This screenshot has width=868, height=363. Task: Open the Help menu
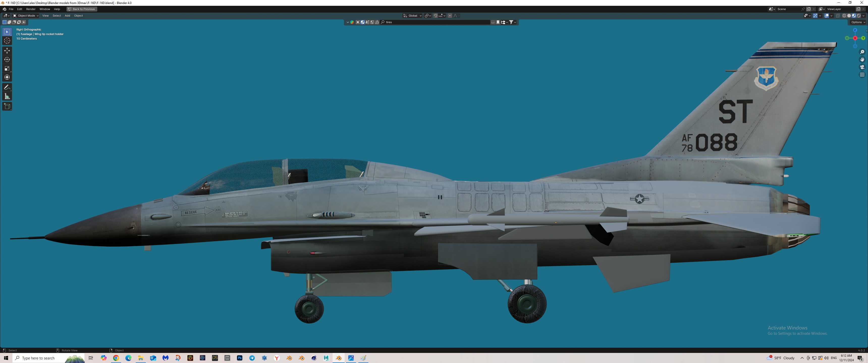(57, 9)
